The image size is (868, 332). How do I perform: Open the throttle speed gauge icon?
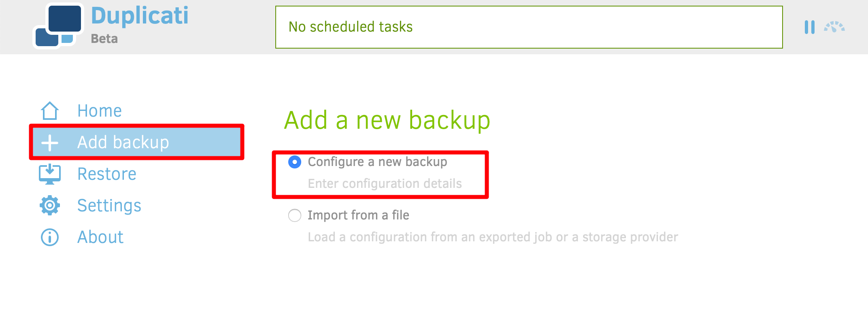coord(834,27)
